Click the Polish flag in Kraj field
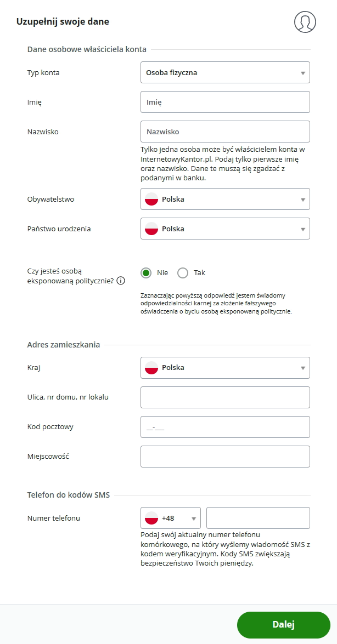The height and width of the screenshot is (644, 337). point(151,368)
